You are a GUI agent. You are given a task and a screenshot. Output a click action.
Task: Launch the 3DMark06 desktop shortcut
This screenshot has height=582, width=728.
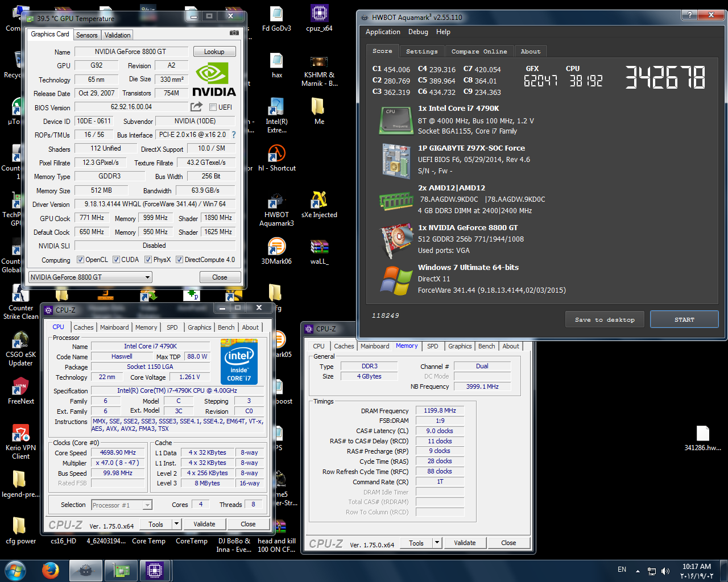276,251
